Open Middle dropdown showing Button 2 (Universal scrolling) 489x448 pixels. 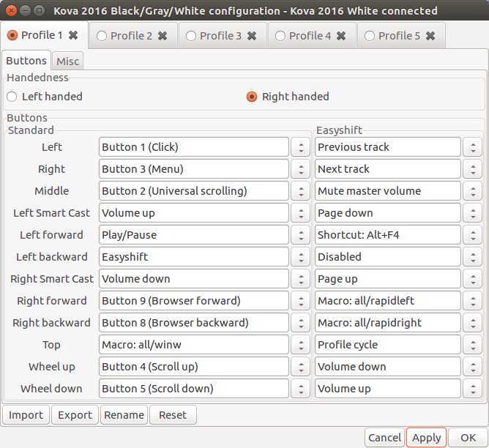(194, 191)
